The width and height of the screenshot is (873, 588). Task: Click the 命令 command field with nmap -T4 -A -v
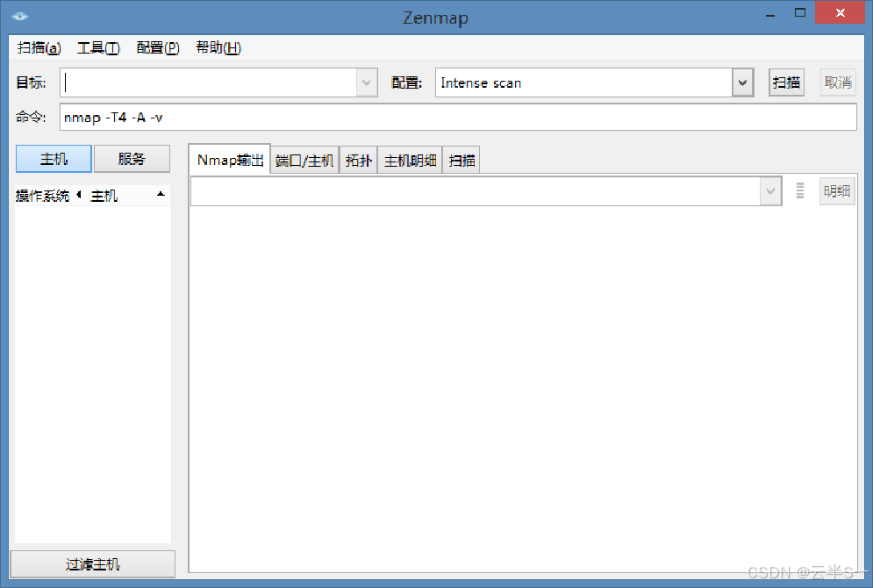458,117
